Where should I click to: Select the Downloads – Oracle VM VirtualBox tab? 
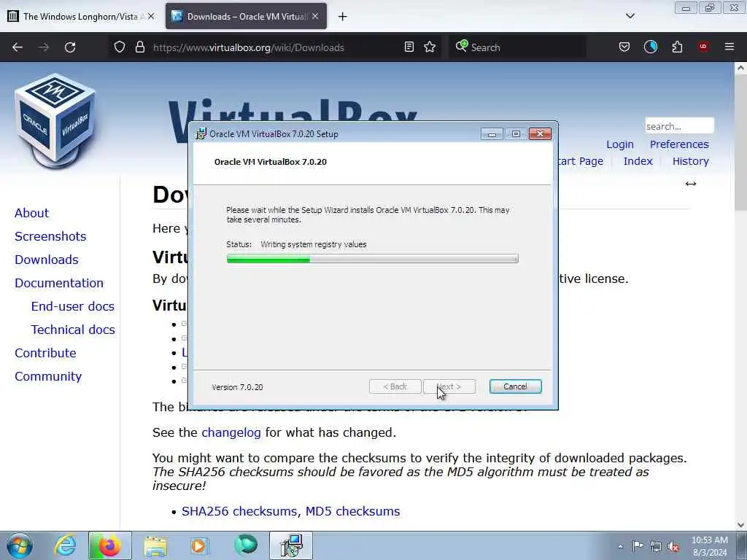(247, 16)
